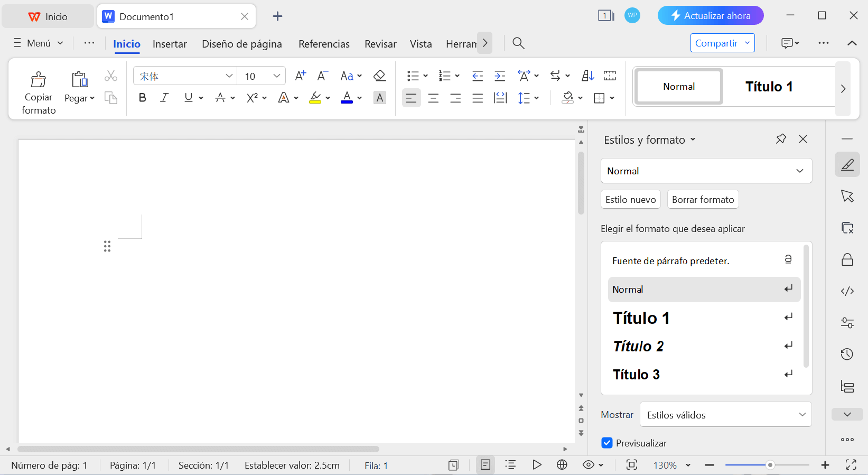Apply superscript X² formatting

click(x=252, y=98)
